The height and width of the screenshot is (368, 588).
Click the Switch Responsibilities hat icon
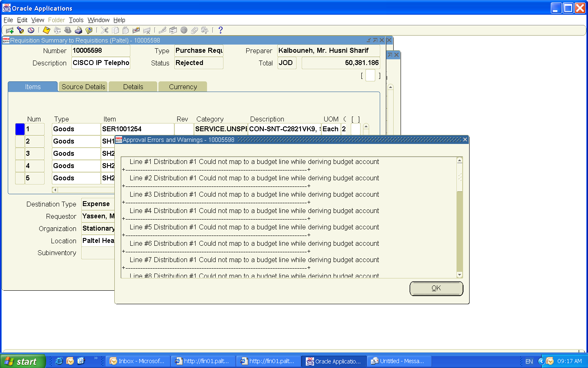pos(68,30)
